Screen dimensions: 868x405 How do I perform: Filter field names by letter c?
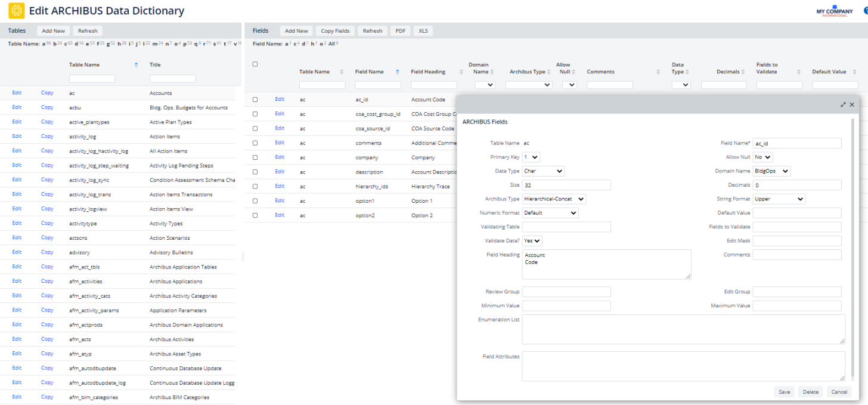coord(296,44)
